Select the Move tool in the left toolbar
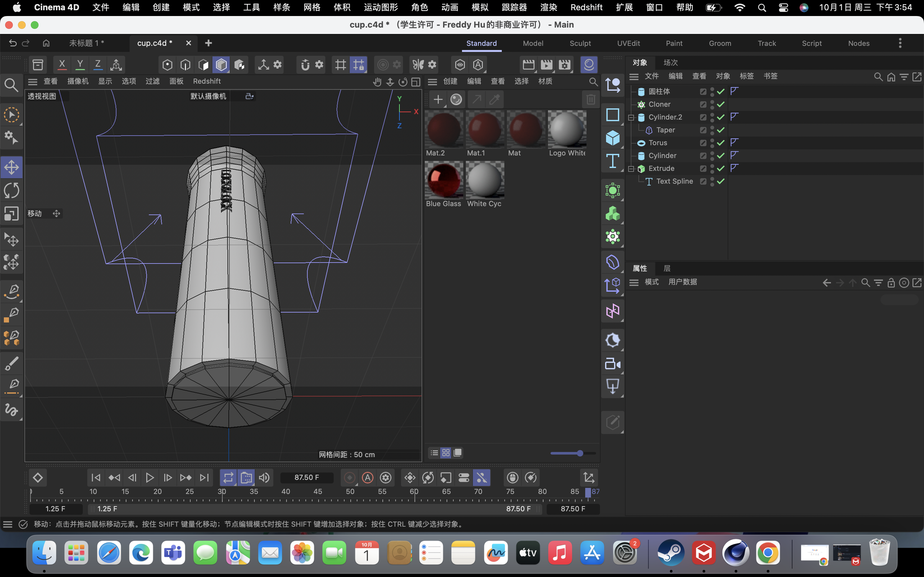This screenshot has width=924, height=577. click(x=12, y=167)
